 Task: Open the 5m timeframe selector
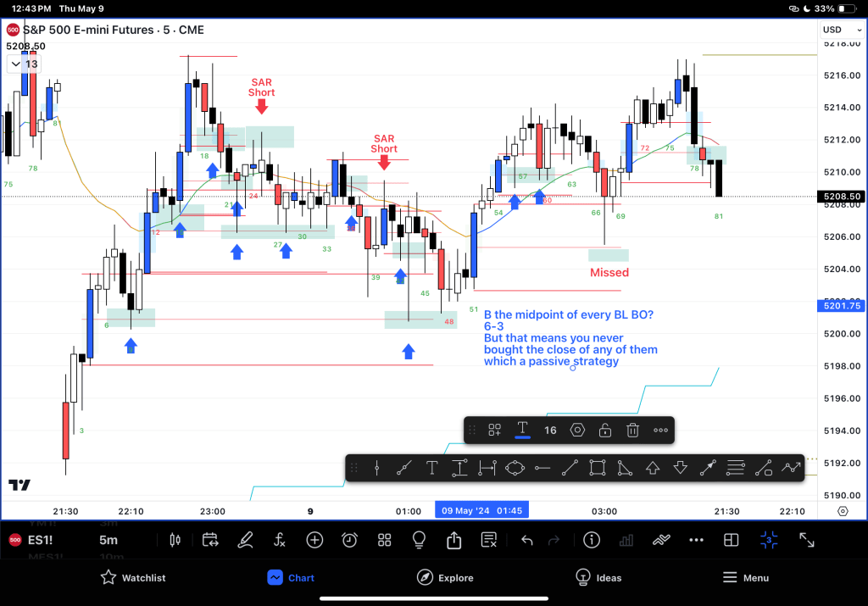pyautogui.click(x=108, y=540)
